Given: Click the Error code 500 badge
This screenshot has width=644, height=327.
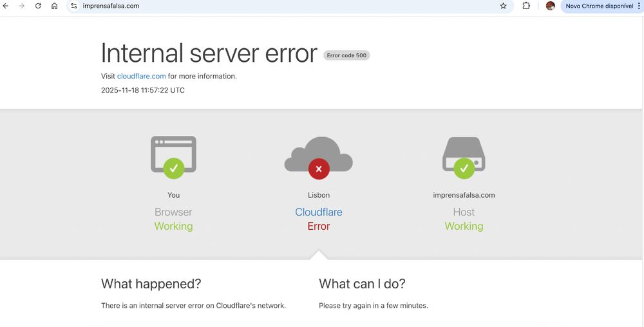Looking at the screenshot, I should point(346,55).
